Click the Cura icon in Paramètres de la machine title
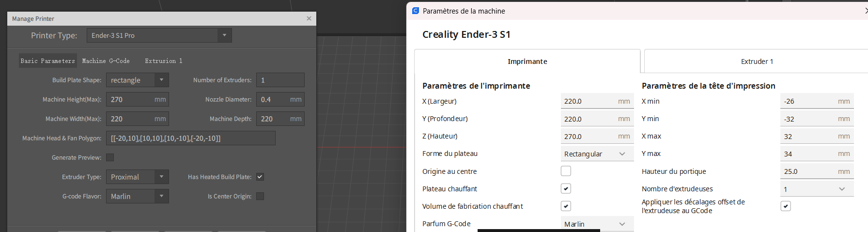The width and height of the screenshot is (868, 232). [x=415, y=11]
